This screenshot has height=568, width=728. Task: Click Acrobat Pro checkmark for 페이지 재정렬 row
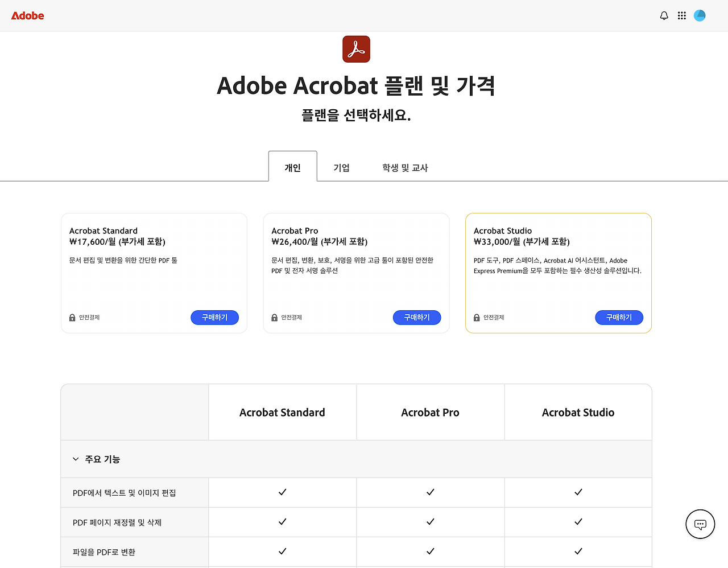pos(430,522)
